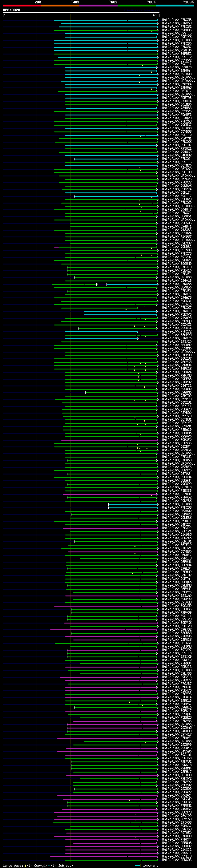Click the cyan ~100% legend segment
The image size is (197, 868).
tap(175, 6)
